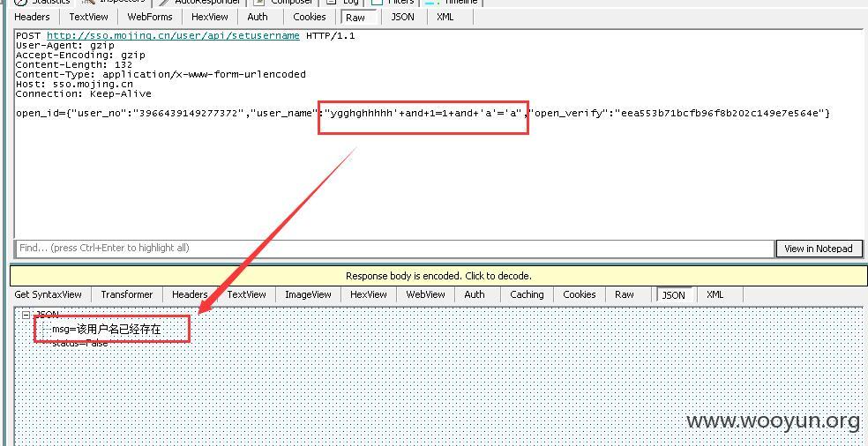Select the msg=该用户名已经存在 tree row

(x=106, y=330)
